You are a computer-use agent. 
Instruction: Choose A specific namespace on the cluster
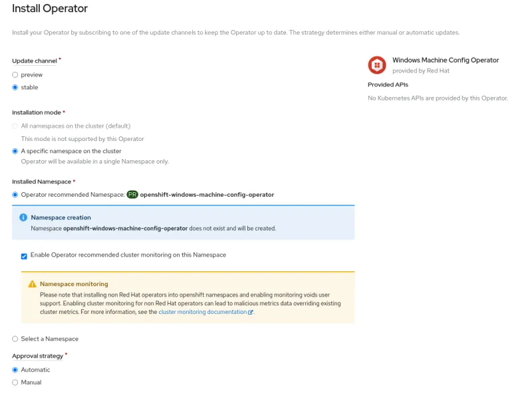click(15, 151)
